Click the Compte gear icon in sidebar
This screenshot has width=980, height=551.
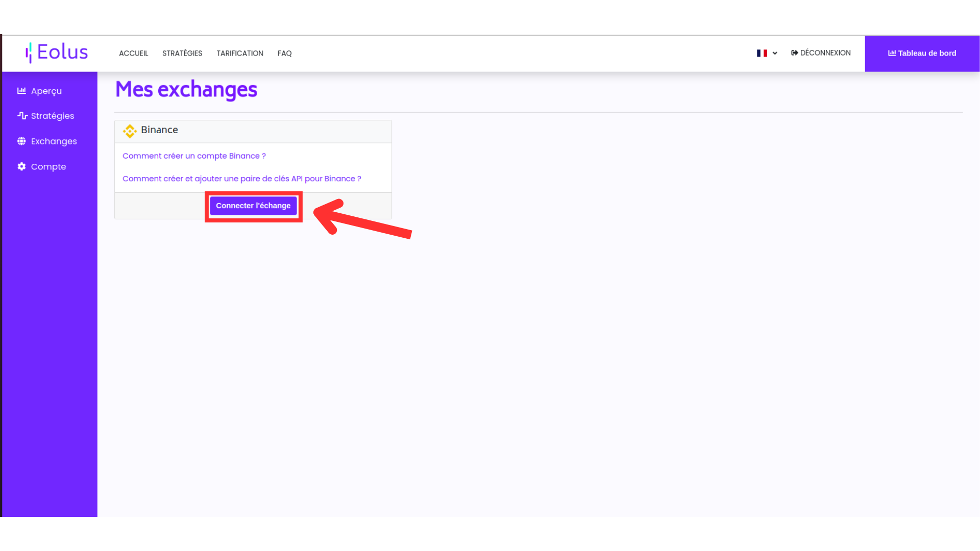(21, 166)
